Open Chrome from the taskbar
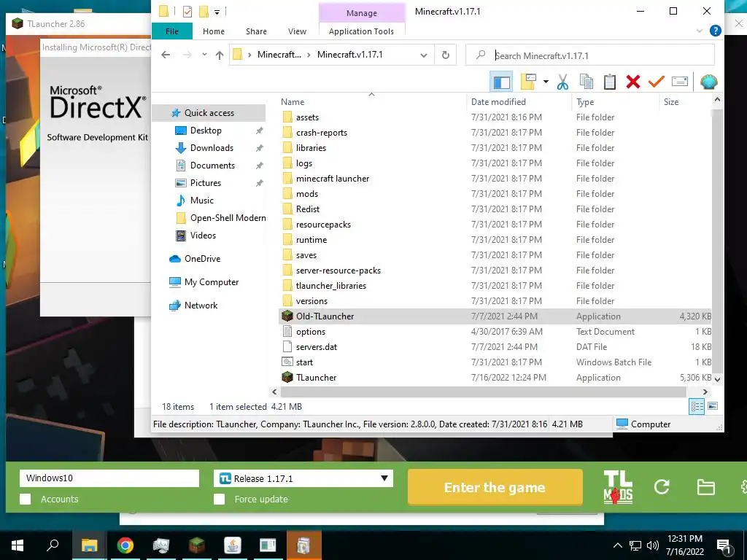Image resolution: width=747 pixels, height=560 pixels. click(125, 545)
